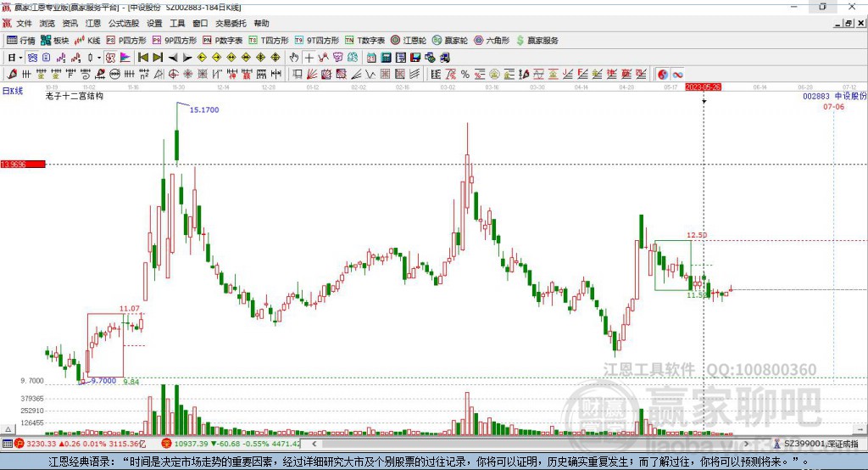The width and height of the screenshot is (868, 470).
Task: Toggle the pink flag chart icon
Action: pyautogui.click(x=125, y=58)
